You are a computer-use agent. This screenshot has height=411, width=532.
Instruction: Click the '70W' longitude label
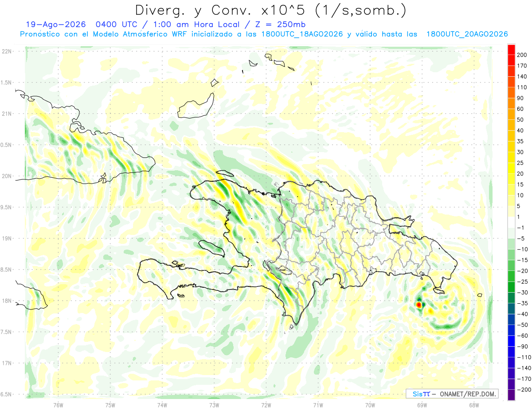(370, 405)
